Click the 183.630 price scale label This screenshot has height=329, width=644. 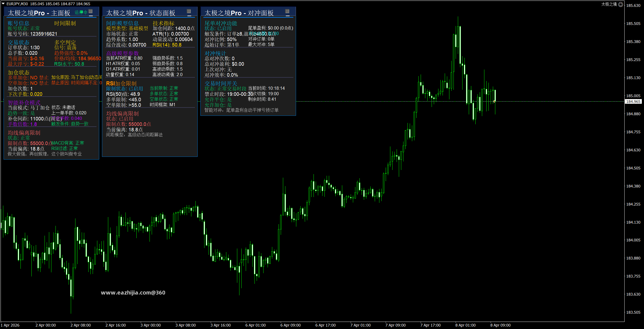[633, 294]
